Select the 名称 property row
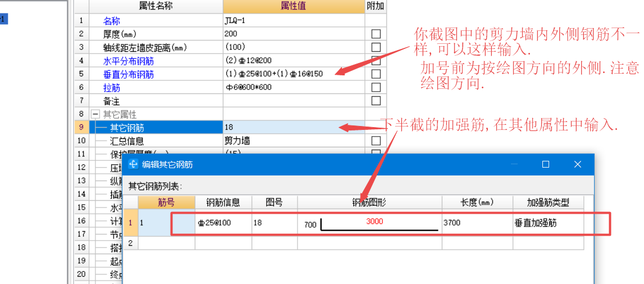The image size is (644, 284). click(x=156, y=21)
